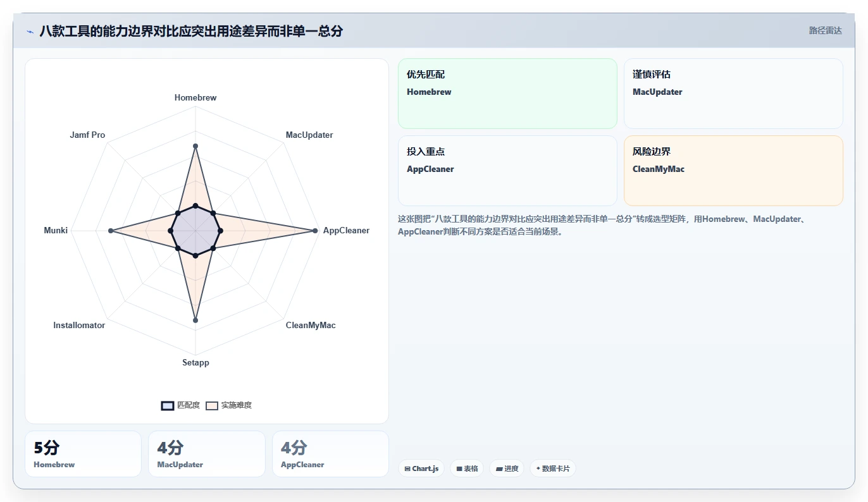The width and height of the screenshot is (868, 502).
Task: Click the Munki radar axis label
Action: click(56, 231)
